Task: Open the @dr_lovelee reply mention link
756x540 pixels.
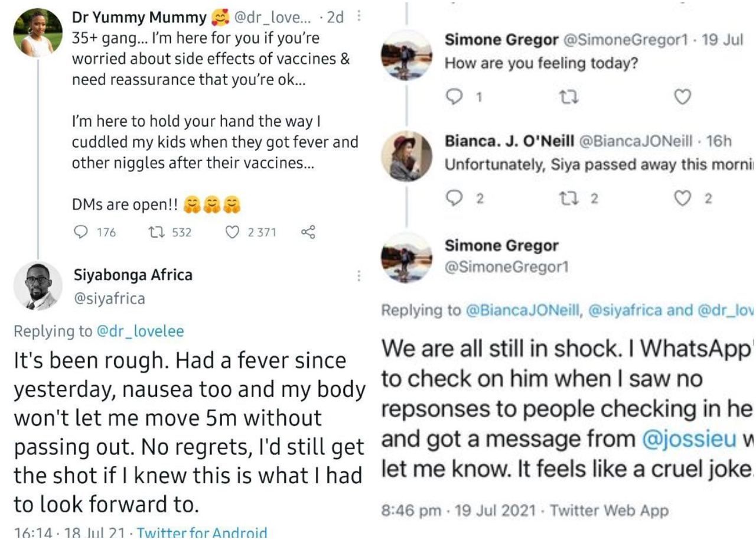Action: (140, 331)
